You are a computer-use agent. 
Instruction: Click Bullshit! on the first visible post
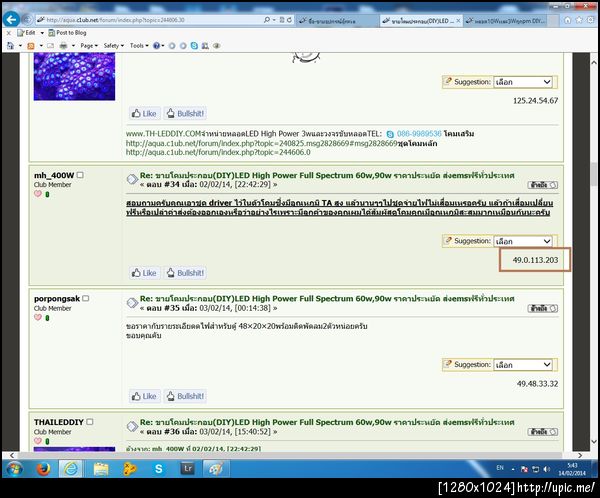(186, 113)
